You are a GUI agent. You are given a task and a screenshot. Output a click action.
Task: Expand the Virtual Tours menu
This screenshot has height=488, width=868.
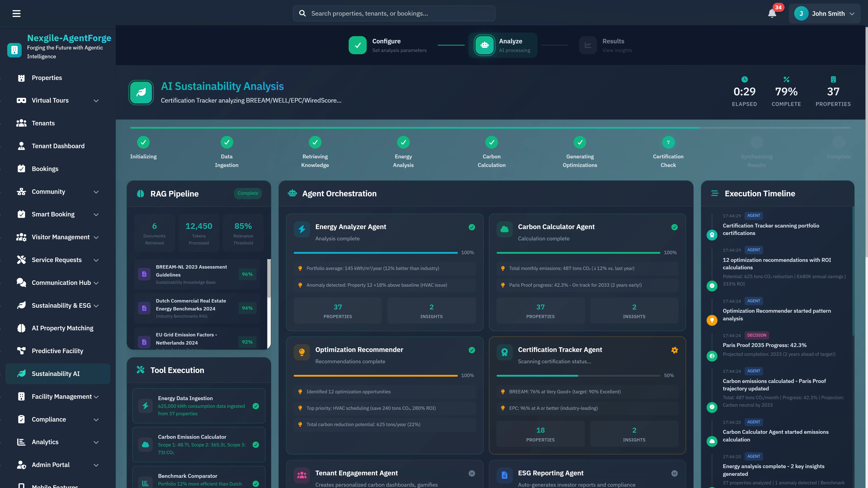coord(96,100)
